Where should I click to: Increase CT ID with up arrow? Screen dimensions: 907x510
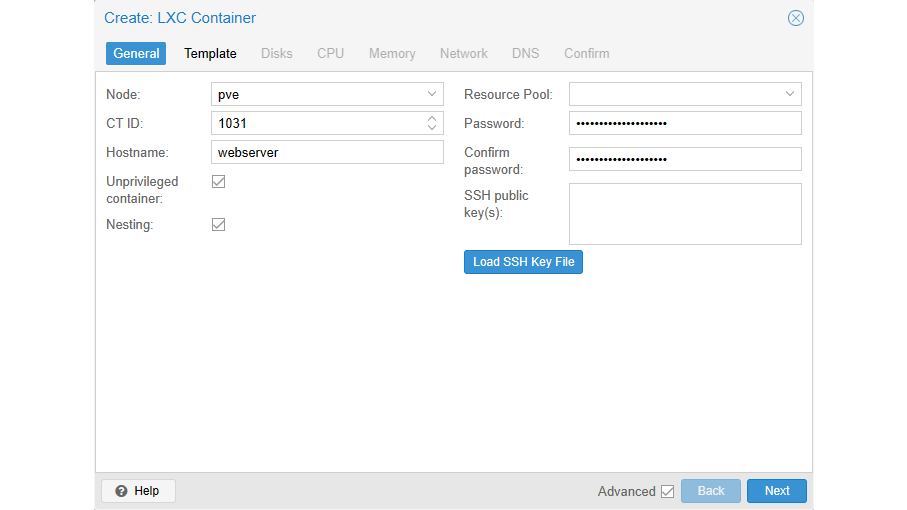[x=432, y=118]
